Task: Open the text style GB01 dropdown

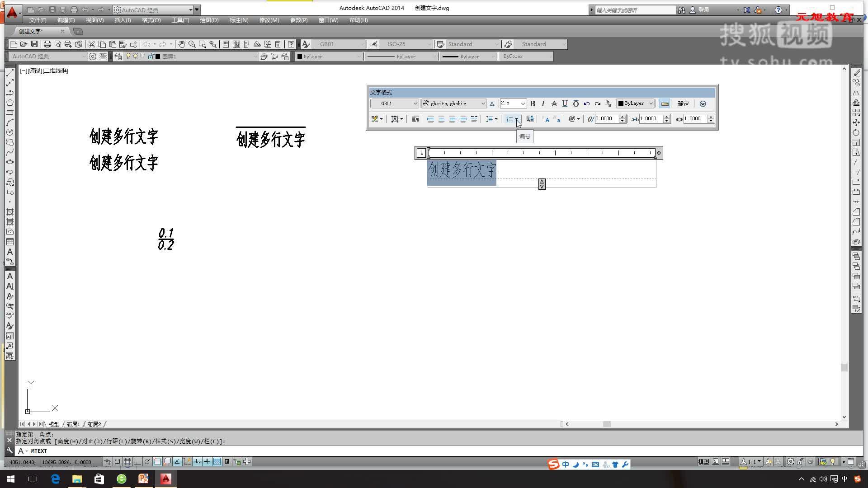Action: (x=415, y=103)
